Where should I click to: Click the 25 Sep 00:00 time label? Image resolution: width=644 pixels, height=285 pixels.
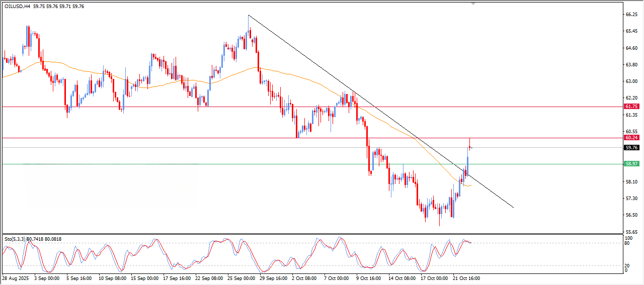point(242,278)
